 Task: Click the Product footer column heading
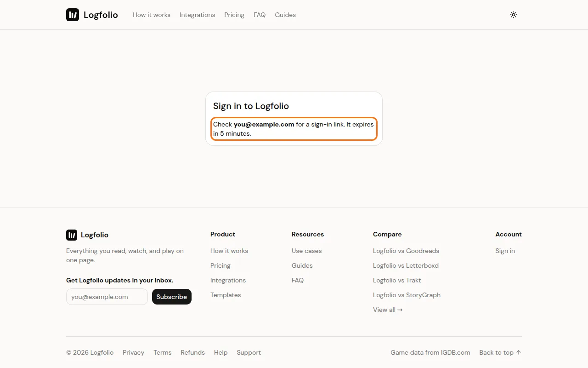pyautogui.click(x=223, y=234)
